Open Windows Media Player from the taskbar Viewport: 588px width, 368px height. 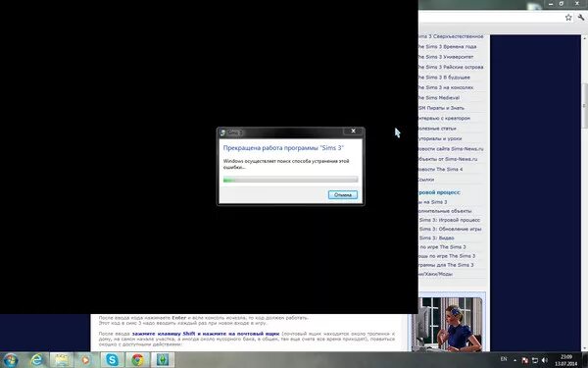(x=86, y=360)
